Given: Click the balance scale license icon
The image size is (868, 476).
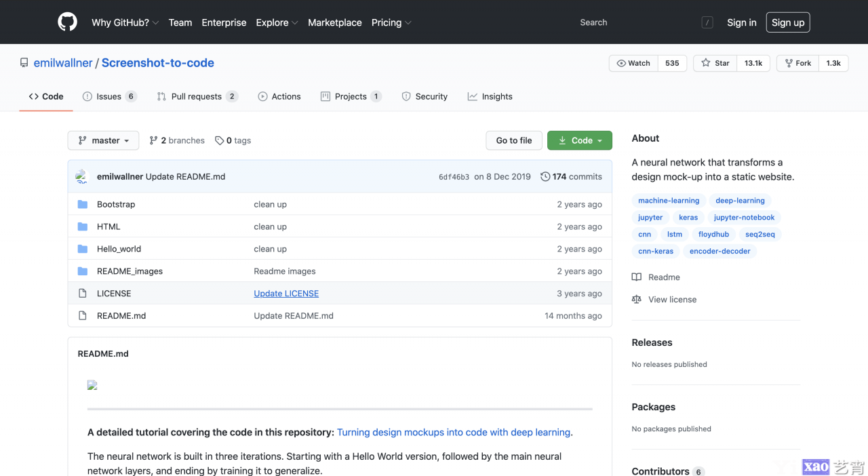Looking at the screenshot, I should tap(636, 299).
